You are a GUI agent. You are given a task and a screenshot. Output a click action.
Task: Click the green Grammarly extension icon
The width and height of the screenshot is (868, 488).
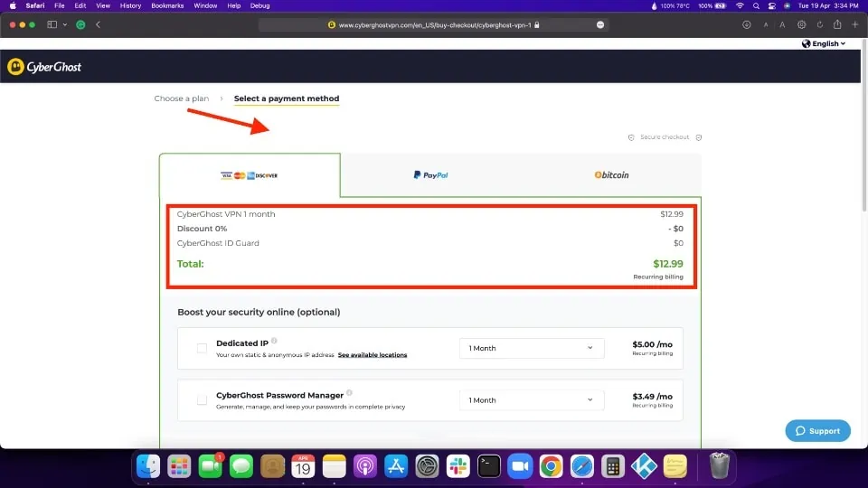(x=80, y=24)
